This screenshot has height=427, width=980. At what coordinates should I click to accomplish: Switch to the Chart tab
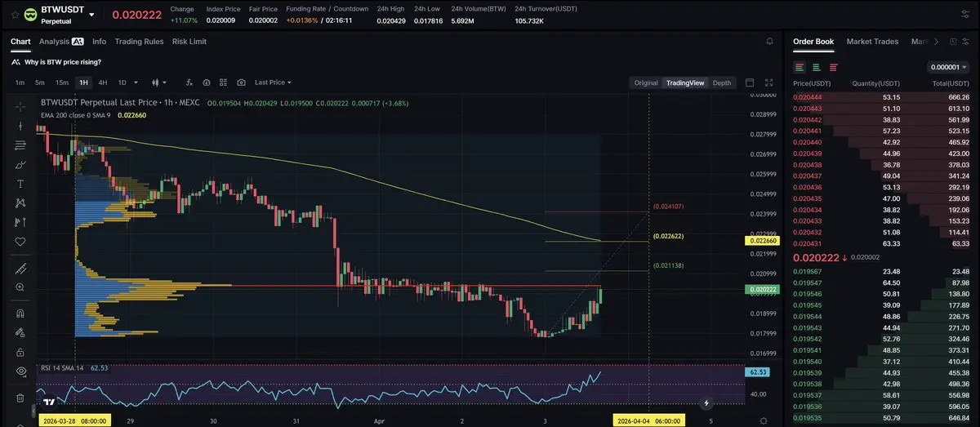click(20, 42)
